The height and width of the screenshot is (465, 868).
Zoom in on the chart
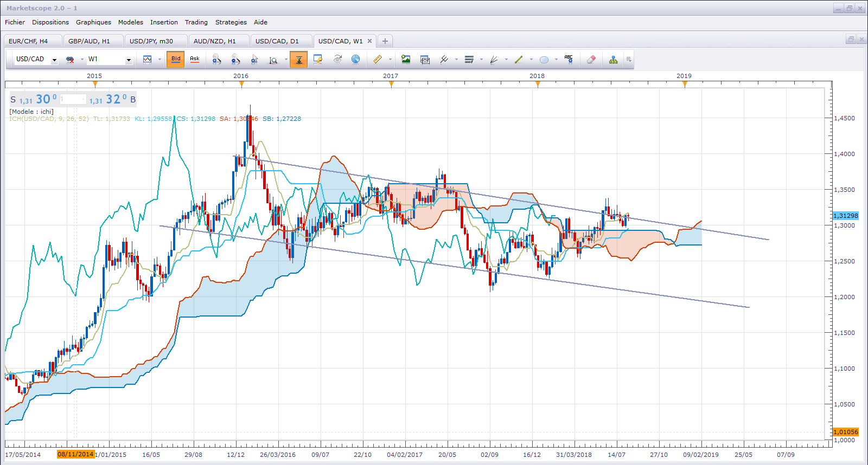click(216, 60)
